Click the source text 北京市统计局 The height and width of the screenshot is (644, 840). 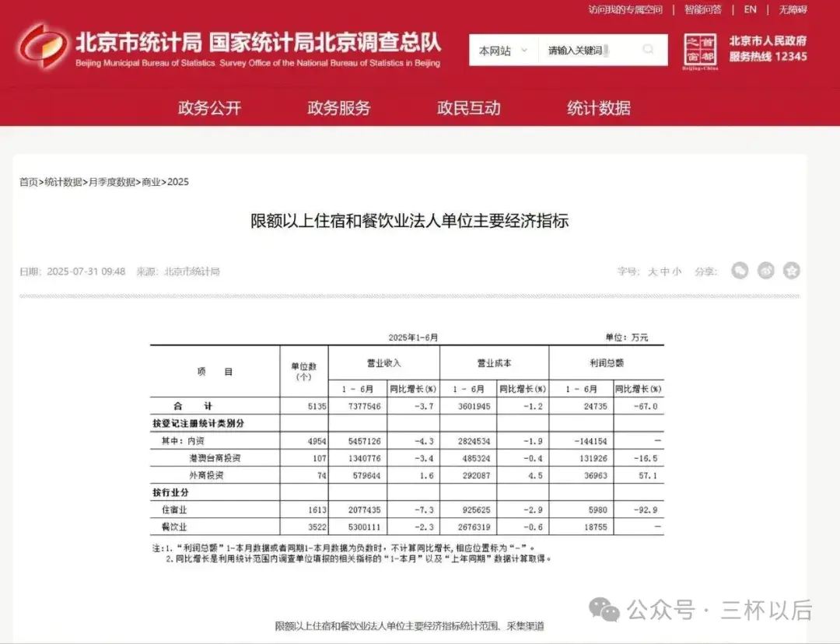tap(192, 271)
